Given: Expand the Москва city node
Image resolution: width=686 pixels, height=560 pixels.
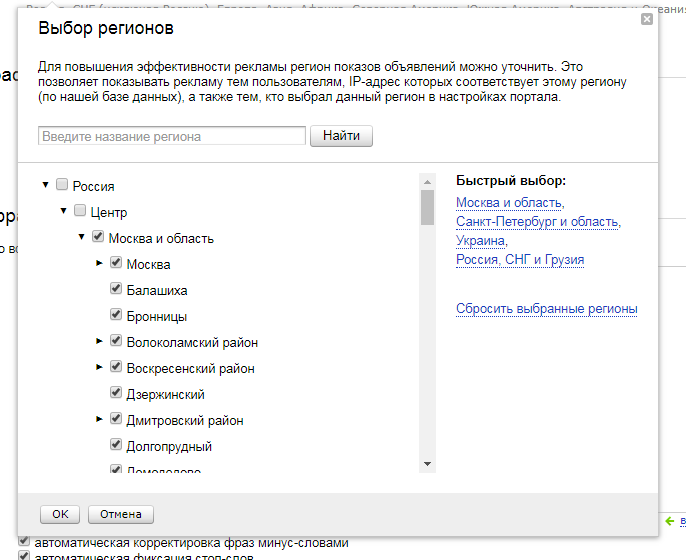Looking at the screenshot, I should [x=99, y=263].
